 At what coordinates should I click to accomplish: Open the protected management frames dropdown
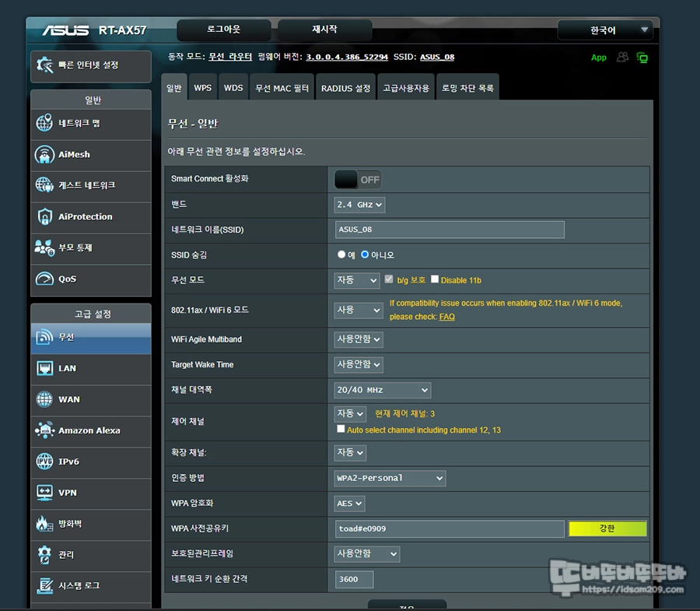point(367,554)
